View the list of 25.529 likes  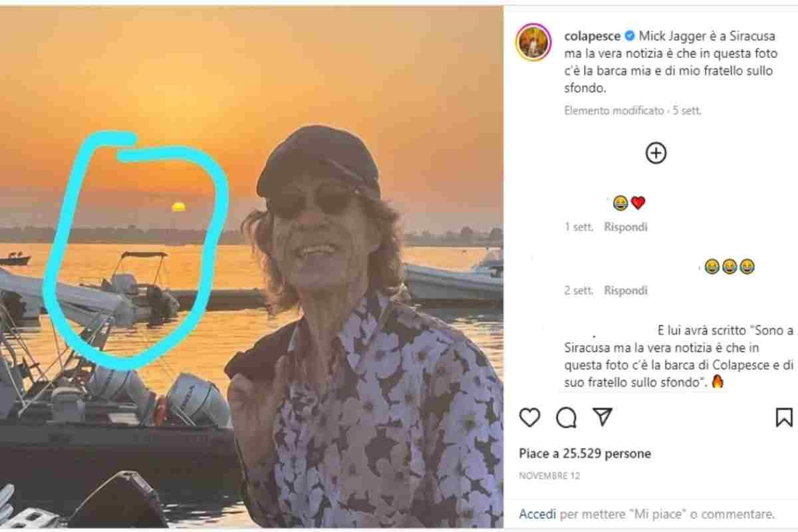pyautogui.click(x=585, y=454)
